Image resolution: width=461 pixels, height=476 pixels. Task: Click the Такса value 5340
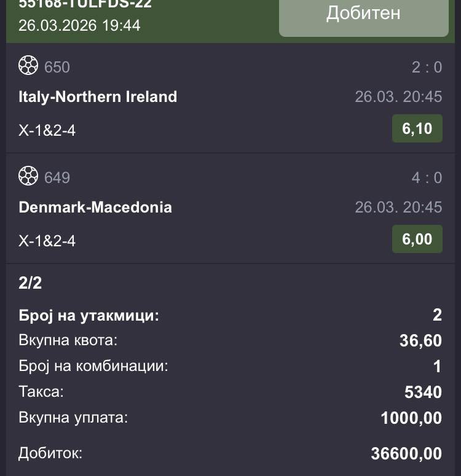pyautogui.click(x=424, y=392)
